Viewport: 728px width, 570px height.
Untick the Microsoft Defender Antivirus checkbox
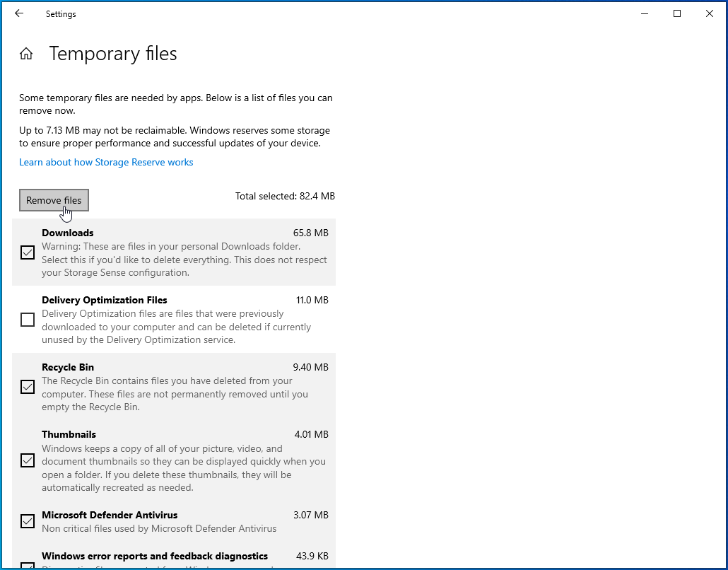(28, 522)
